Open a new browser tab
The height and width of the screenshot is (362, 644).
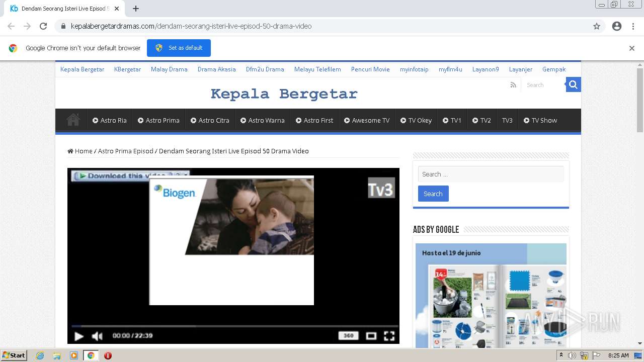(x=136, y=9)
